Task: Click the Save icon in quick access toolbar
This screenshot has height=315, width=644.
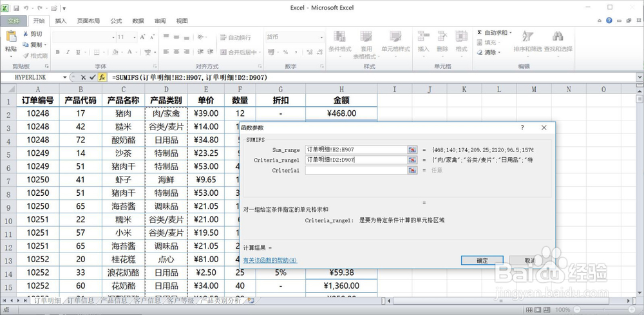Action: click(16, 8)
